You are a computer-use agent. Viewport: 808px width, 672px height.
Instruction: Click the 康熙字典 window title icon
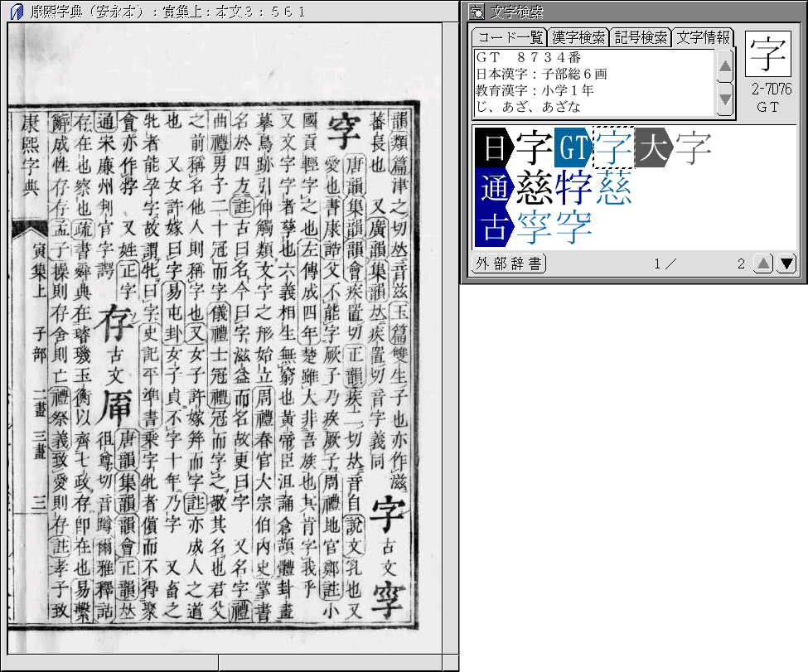(x=15, y=11)
